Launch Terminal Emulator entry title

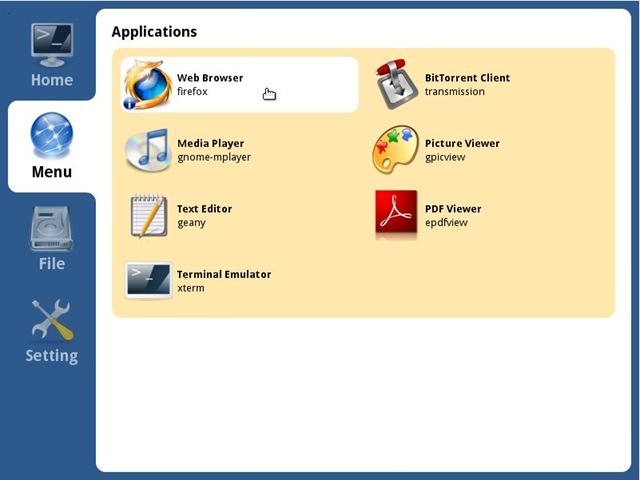pyautogui.click(x=224, y=274)
